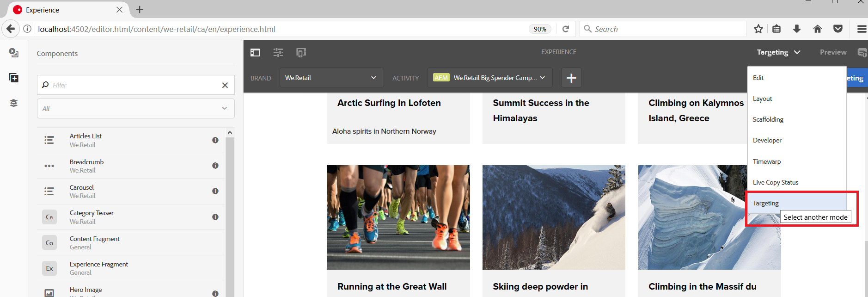Choose Timewarp from the mode menu
The width and height of the screenshot is (868, 297).
pos(767,161)
